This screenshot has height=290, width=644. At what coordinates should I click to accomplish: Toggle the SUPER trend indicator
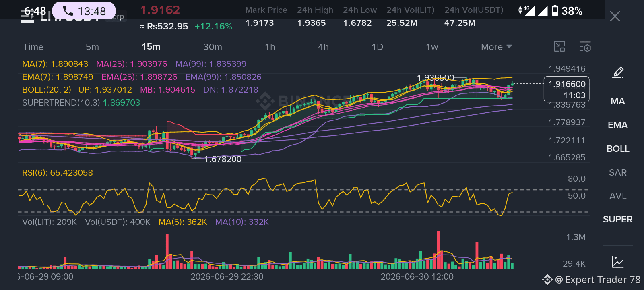[x=618, y=219]
